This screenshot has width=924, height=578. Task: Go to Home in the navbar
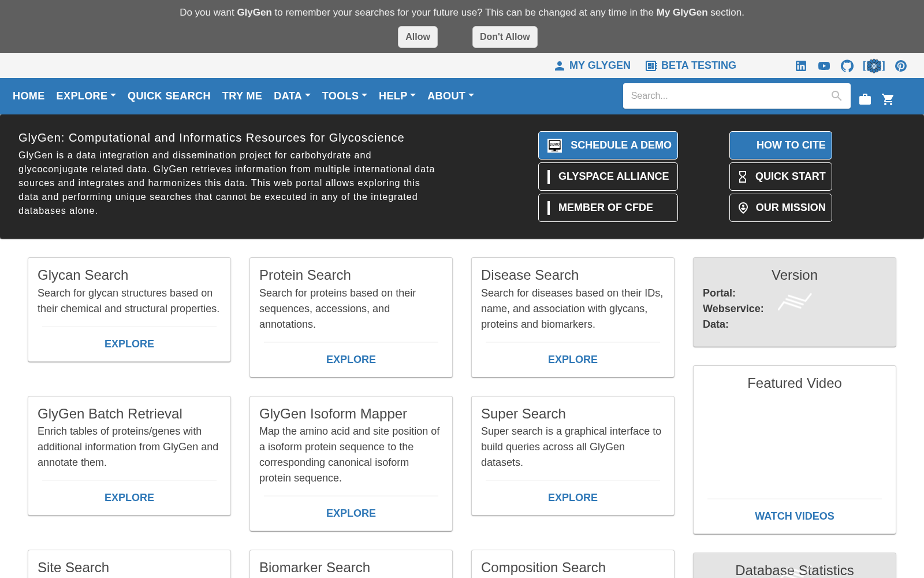click(x=28, y=96)
